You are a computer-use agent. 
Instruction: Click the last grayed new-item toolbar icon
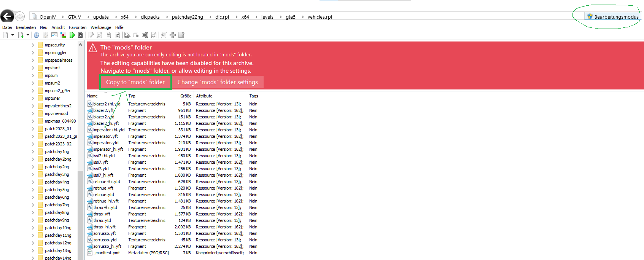coord(181,35)
